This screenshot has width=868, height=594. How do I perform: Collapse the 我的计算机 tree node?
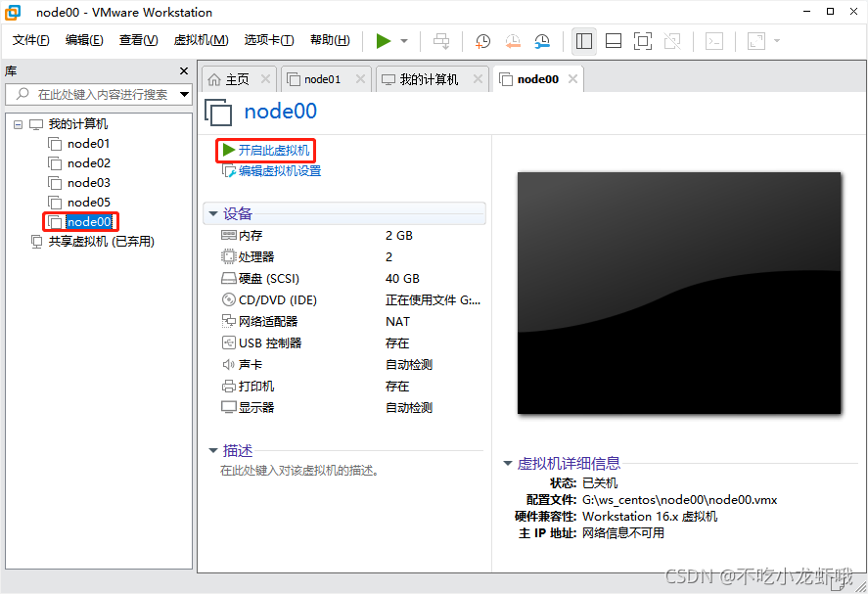19,124
